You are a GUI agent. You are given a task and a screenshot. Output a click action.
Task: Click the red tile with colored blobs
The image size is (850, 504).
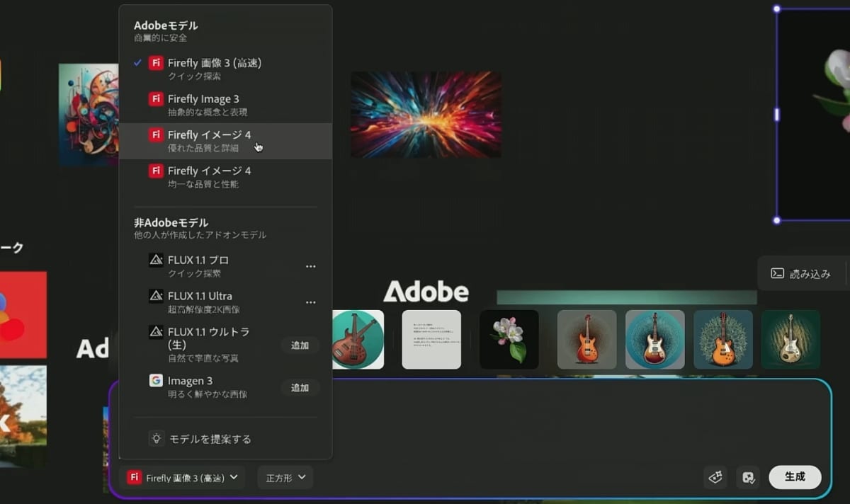pyautogui.click(x=23, y=315)
